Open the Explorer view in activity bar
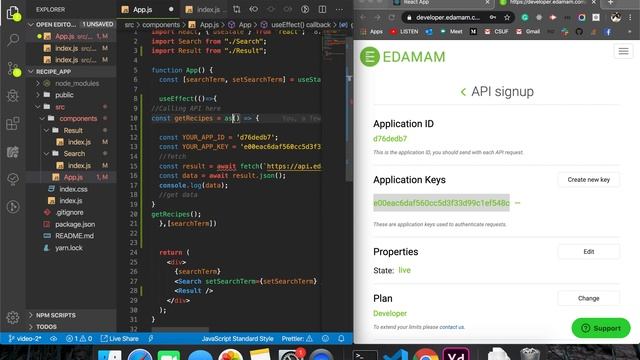Image resolution: width=640 pixels, height=360 pixels. tap(13, 13)
